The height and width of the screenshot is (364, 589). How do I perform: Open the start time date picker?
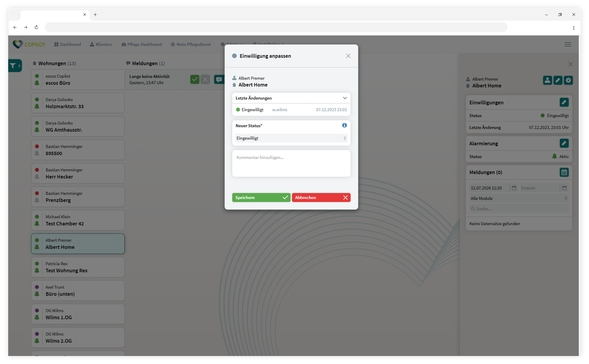(514, 188)
